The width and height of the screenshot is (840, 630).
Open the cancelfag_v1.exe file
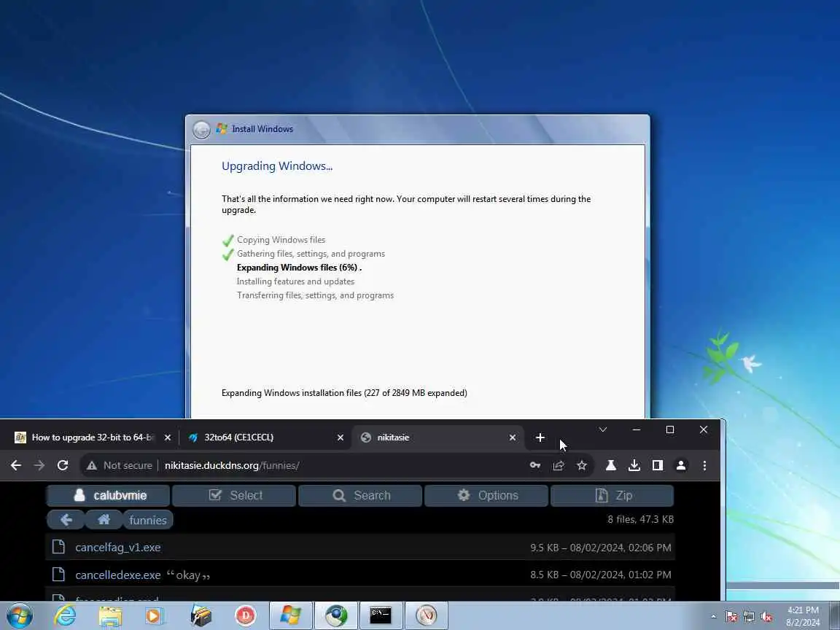pos(118,548)
